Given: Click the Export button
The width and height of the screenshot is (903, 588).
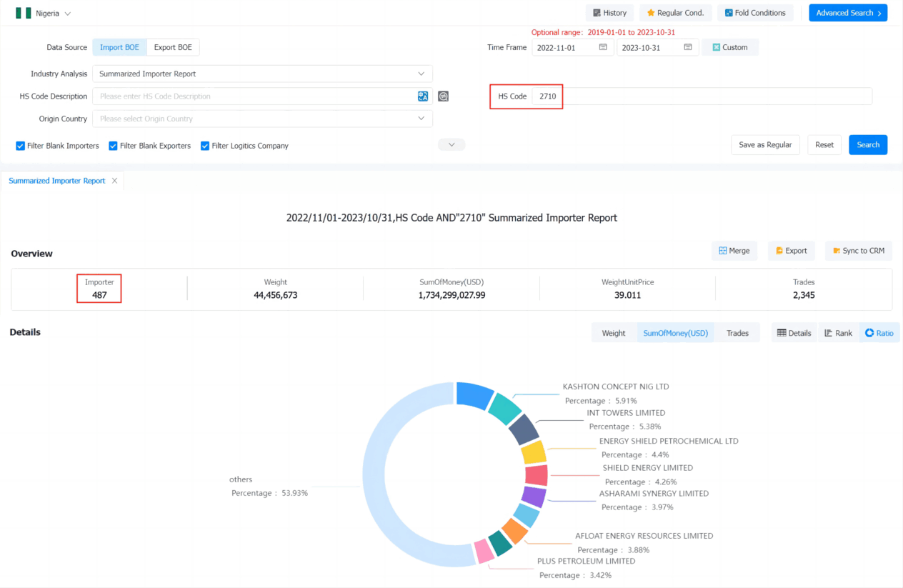Looking at the screenshot, I should click(x=792, y=251).
